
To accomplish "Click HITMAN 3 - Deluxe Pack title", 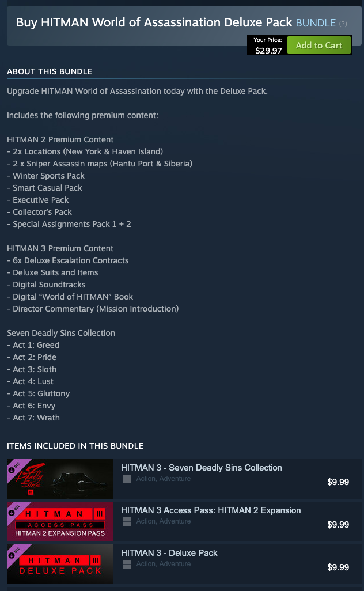I will pos(169,553).
